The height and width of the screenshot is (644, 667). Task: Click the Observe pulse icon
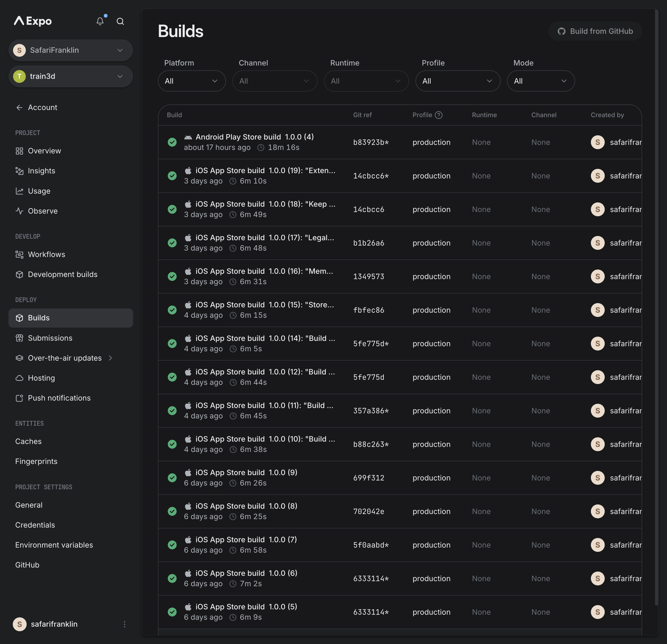click(x=19, y=211)
